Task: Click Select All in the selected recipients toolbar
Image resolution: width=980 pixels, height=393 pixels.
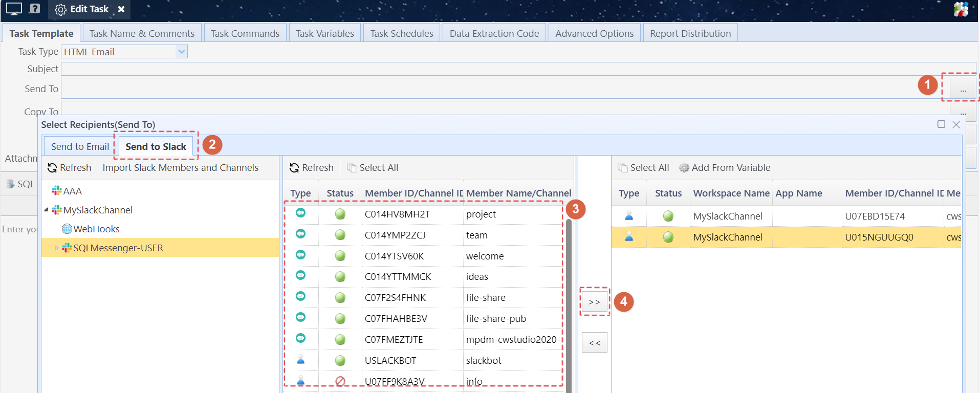Action: click(643, 168)
